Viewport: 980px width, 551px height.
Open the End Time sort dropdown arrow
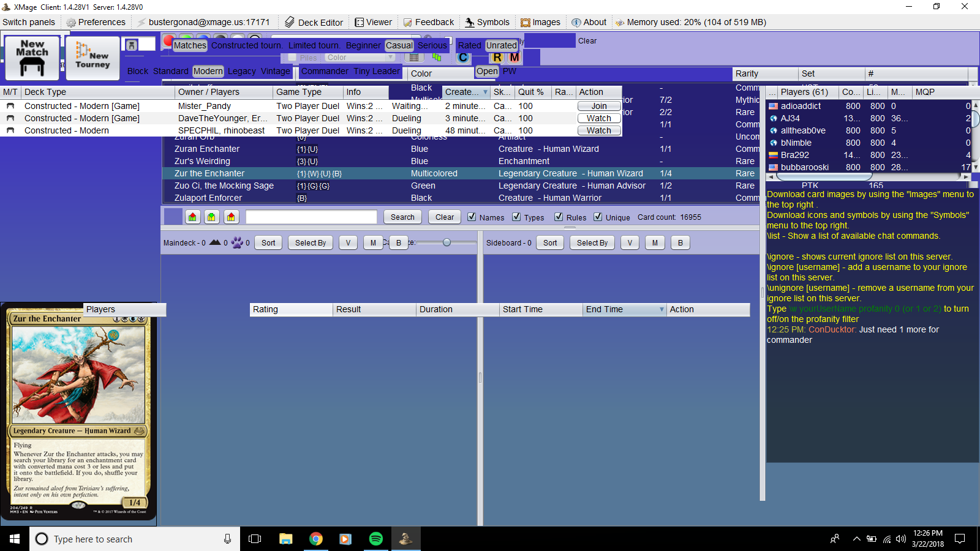coord(661,309)
